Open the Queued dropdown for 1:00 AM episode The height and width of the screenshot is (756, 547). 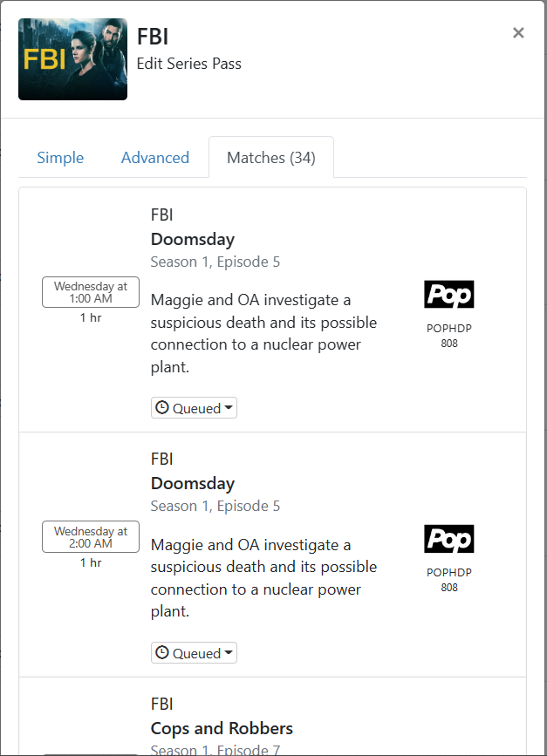click(194, 408)
